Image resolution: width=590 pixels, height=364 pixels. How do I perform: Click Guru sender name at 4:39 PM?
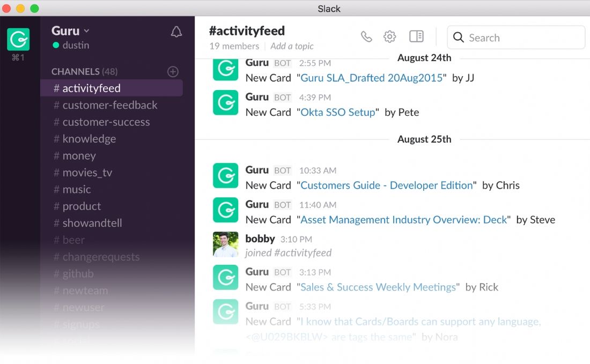257,97
